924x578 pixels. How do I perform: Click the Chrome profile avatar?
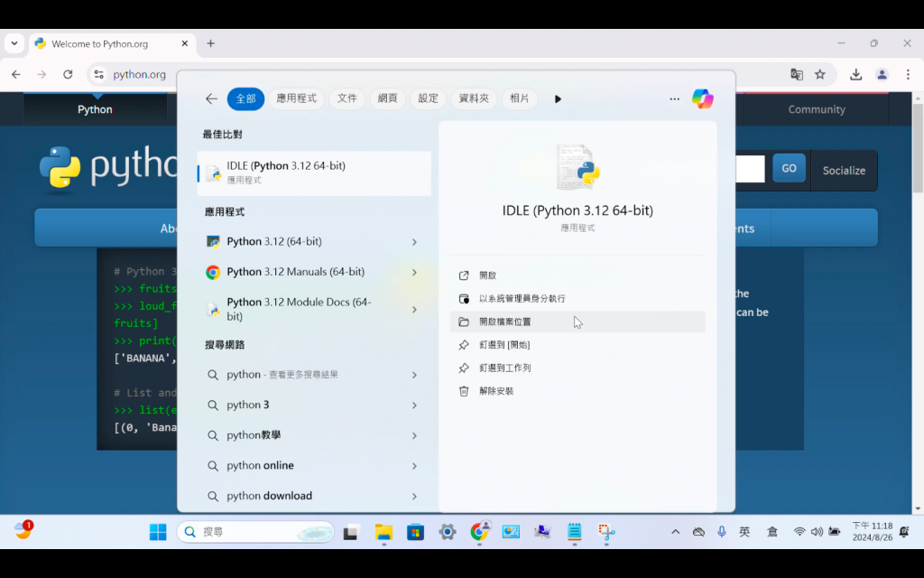click(882, 74)
